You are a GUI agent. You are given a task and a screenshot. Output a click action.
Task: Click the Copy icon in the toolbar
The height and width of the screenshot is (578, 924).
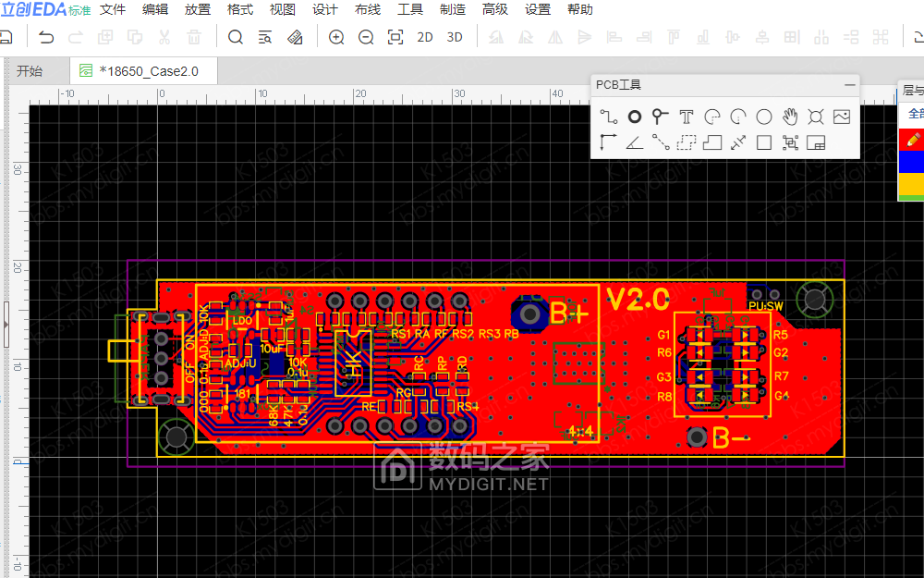(x=105, y=37)
